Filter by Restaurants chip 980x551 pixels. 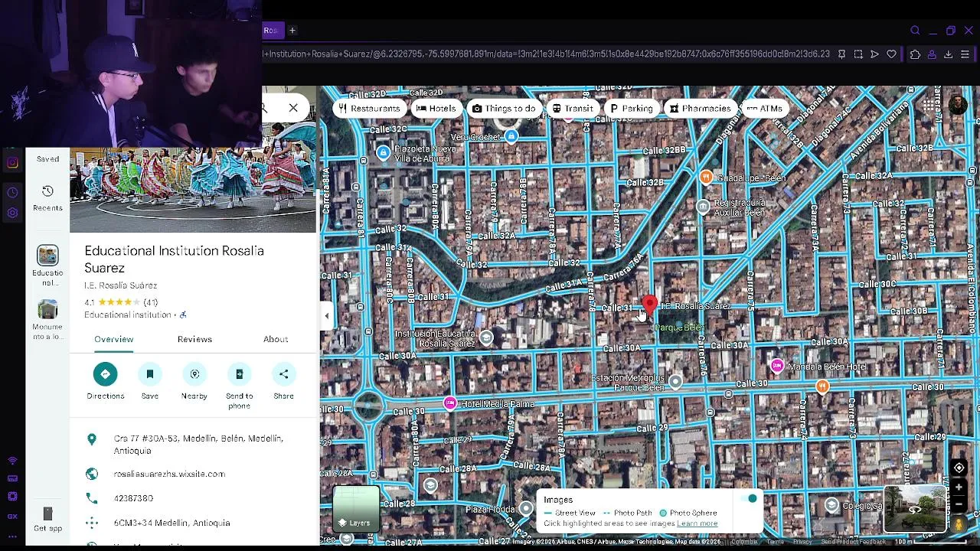point(370,109)
